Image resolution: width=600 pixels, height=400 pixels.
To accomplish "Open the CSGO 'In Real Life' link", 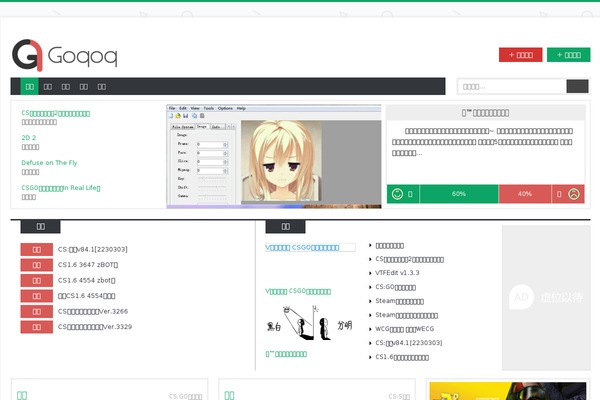I will tap(61, 188).
